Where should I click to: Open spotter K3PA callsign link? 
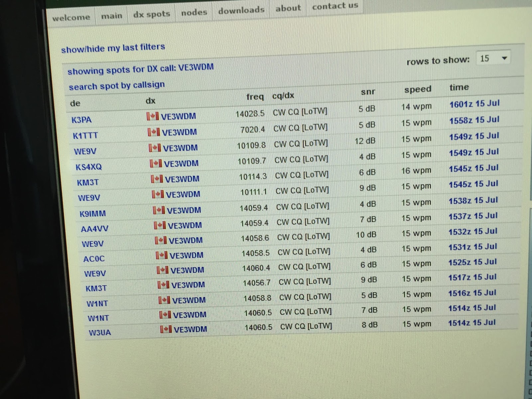coord(81,120)
